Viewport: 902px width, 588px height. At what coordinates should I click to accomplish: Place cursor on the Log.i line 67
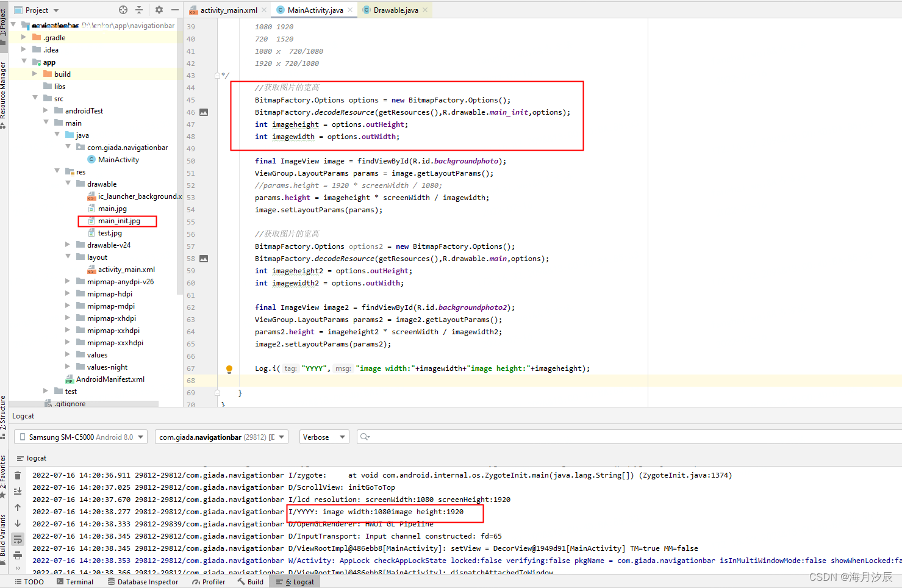422,368
